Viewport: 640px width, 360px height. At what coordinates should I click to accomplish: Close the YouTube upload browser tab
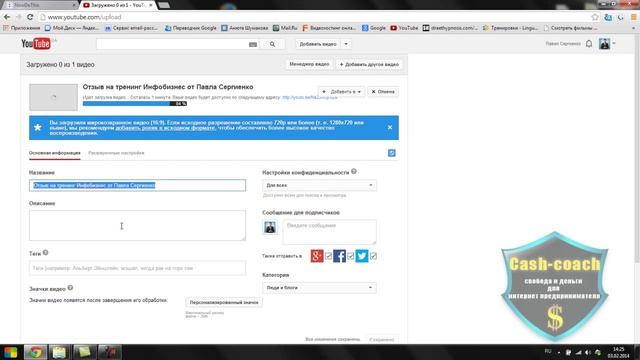(151, 5)
